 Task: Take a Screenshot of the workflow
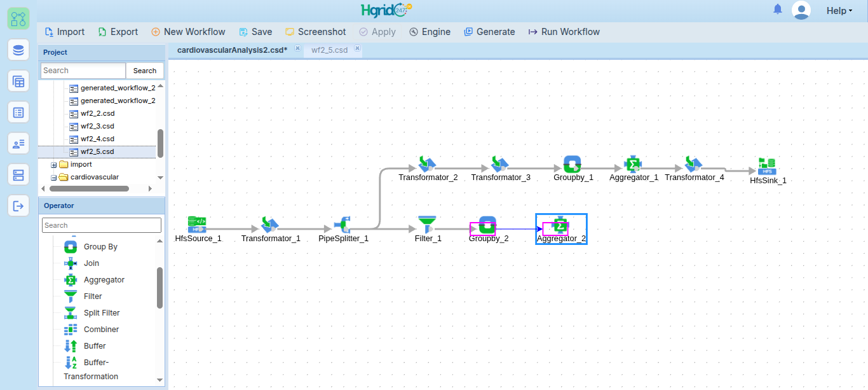[315, 32]
